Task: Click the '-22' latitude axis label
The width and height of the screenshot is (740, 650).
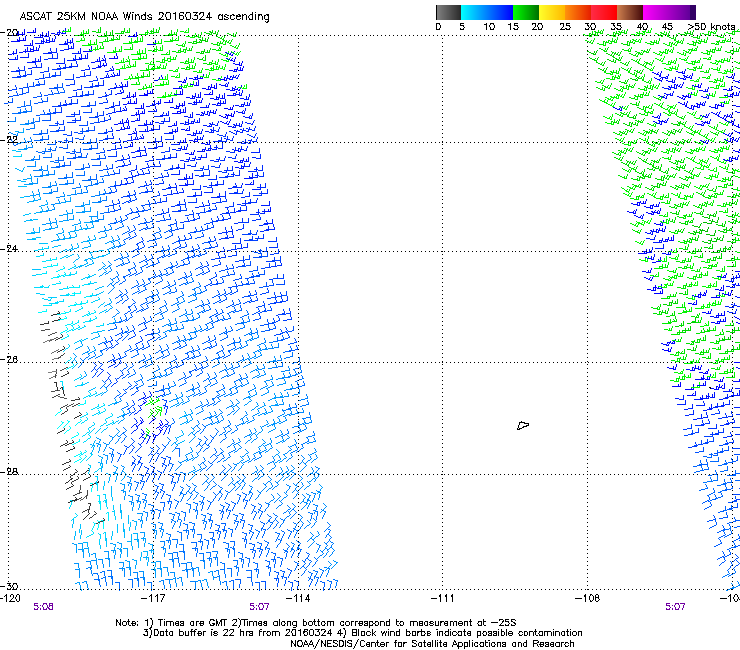Action: coord(10,140)
